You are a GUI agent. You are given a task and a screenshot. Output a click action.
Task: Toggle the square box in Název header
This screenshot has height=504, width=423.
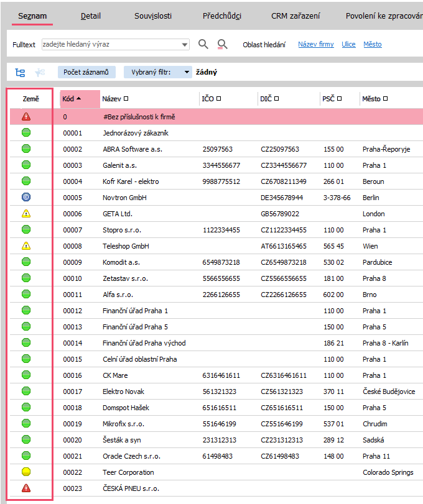click(x=126, y=99)
